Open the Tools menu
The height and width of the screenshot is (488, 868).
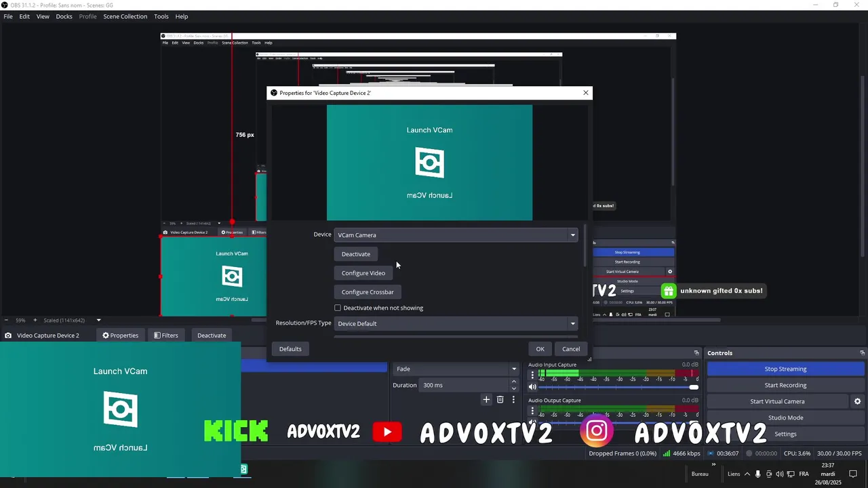(x=161, y=16)
